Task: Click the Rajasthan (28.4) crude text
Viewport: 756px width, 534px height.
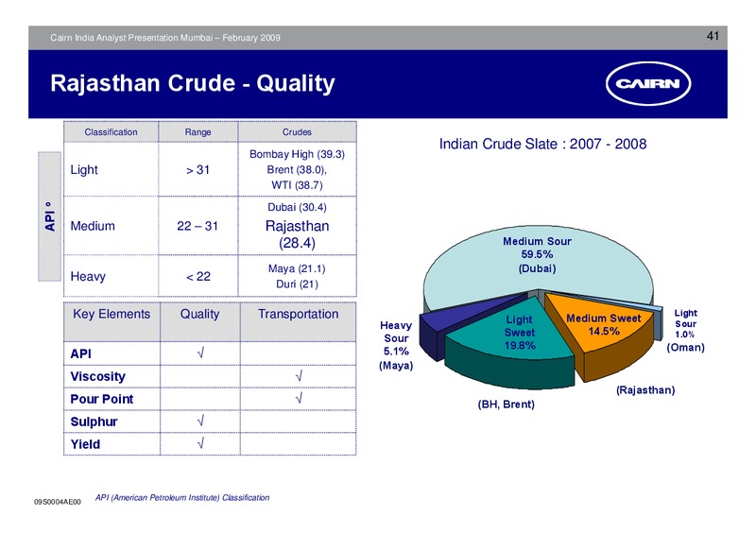Action: tap(298, 234)
